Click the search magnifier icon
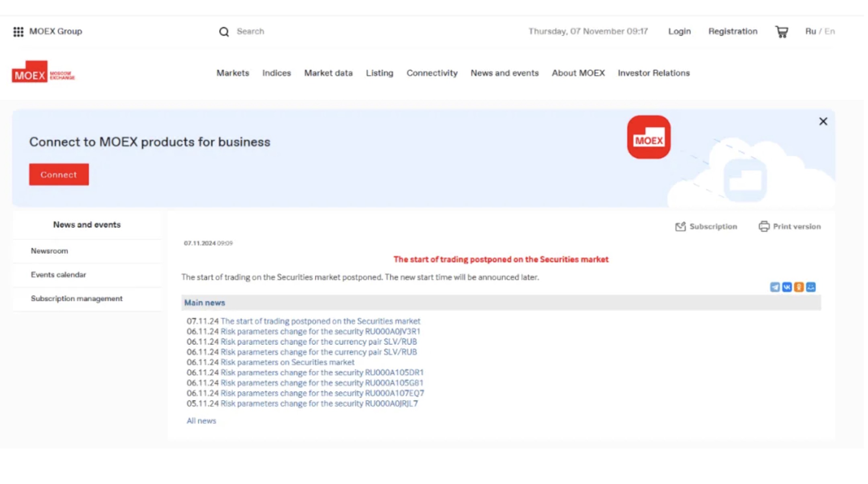 [224, 32]
